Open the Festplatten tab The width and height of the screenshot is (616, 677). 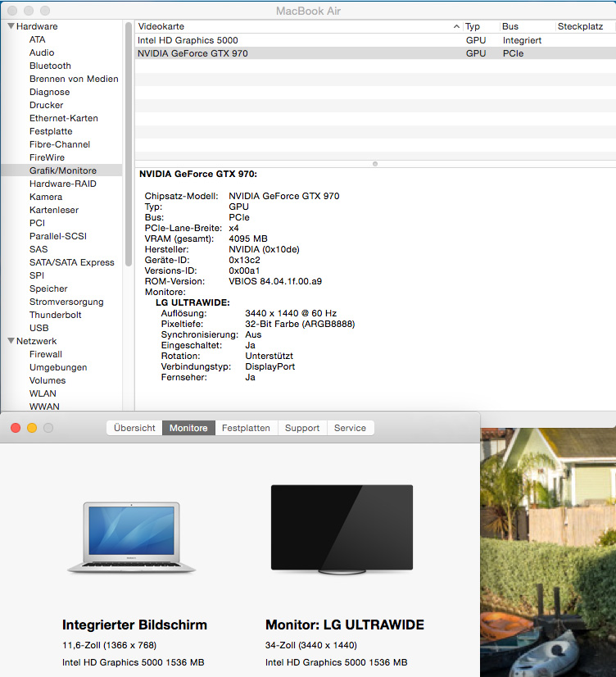pyautogui.click(x=246, y=428)
